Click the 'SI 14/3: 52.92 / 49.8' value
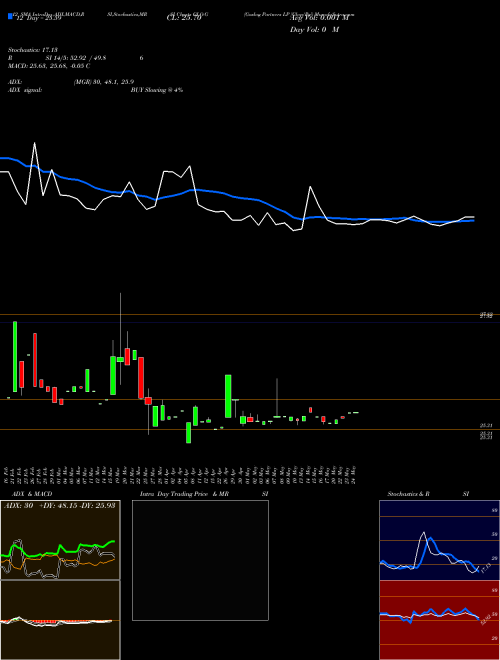Image resolution: width=500 pixels, height=660 pixels. pos(76,58)
